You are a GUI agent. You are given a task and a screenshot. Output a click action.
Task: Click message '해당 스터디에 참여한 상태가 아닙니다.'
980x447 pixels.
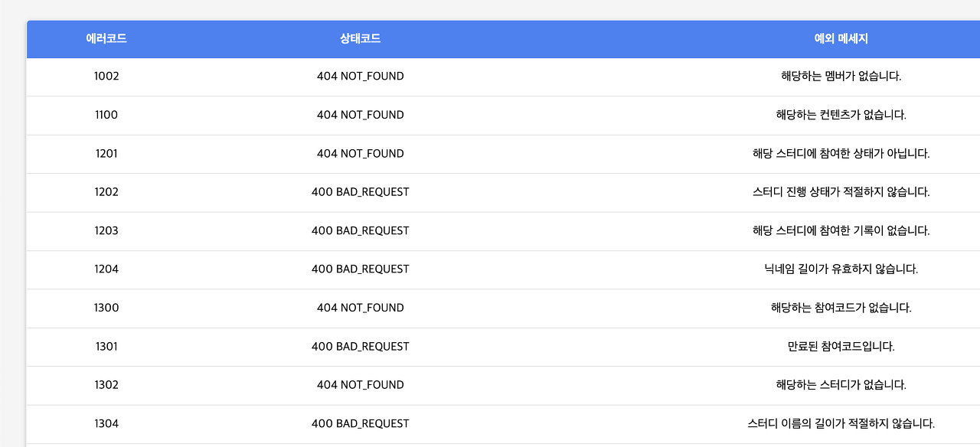[x=841, y=154]
